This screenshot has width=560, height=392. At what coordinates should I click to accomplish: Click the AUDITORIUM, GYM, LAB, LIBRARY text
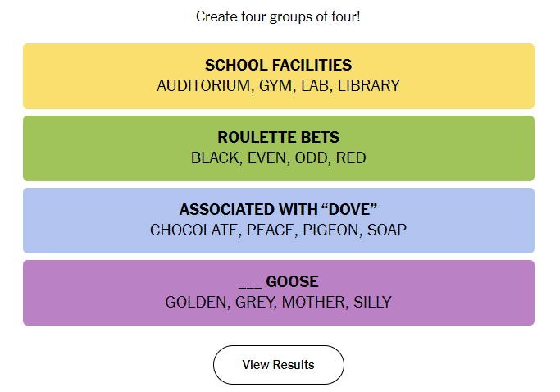(279, 86)
